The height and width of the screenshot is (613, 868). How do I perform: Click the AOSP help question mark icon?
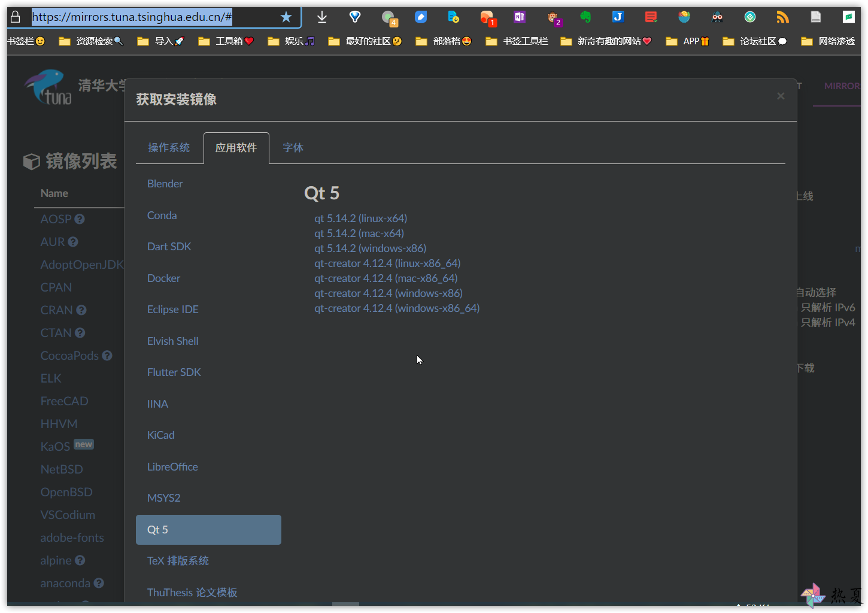(80, 219)
